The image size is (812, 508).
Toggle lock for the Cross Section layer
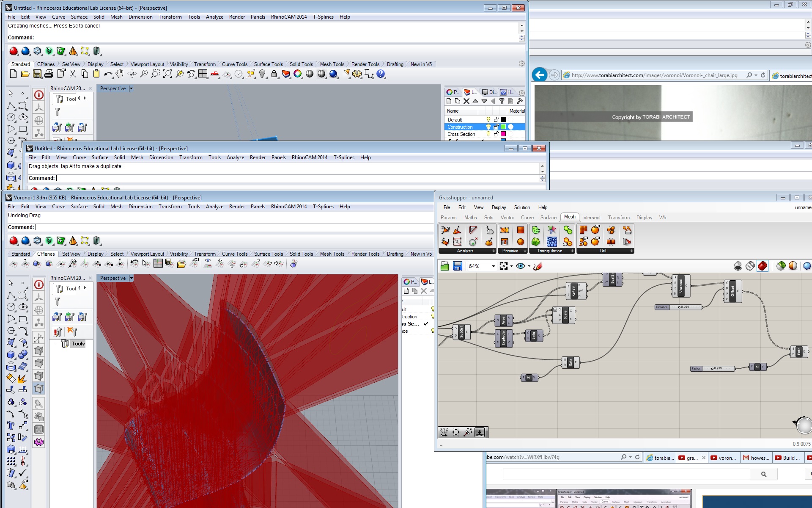pos(496,134)
